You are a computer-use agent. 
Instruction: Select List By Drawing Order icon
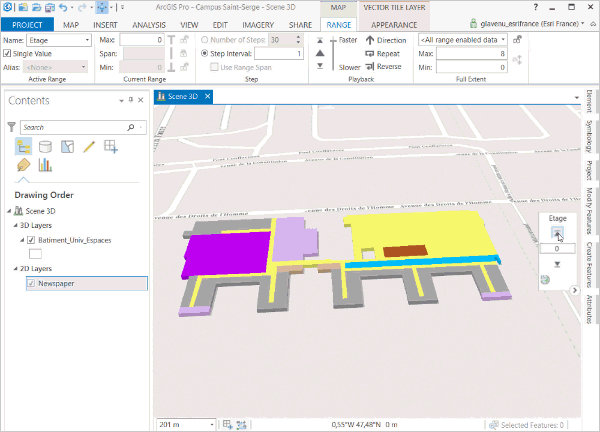tap(23, 147)
